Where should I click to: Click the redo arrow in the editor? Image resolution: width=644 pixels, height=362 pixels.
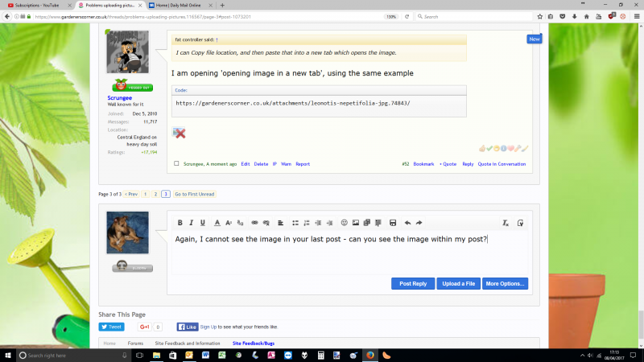click(x=419, y=223)
